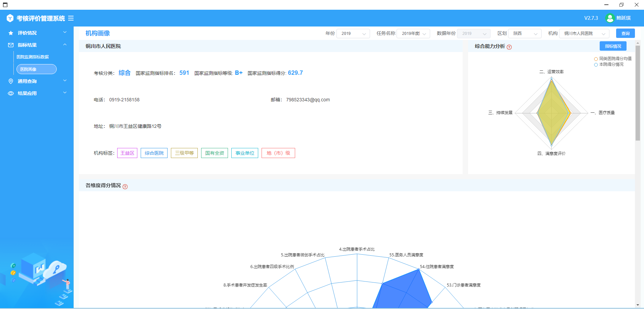The image size is (644, 309).
Task: Open 医院画像 submenu item
Action: pos(37,69)
